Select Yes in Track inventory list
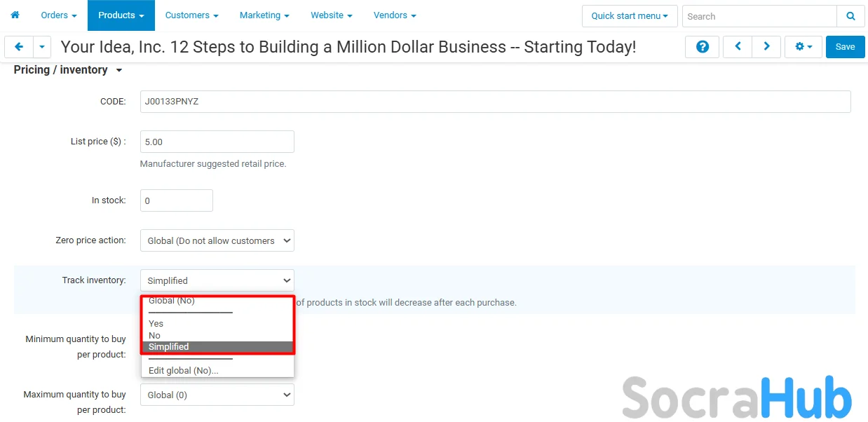The image size is (868, 422). [x=156, y=324]
